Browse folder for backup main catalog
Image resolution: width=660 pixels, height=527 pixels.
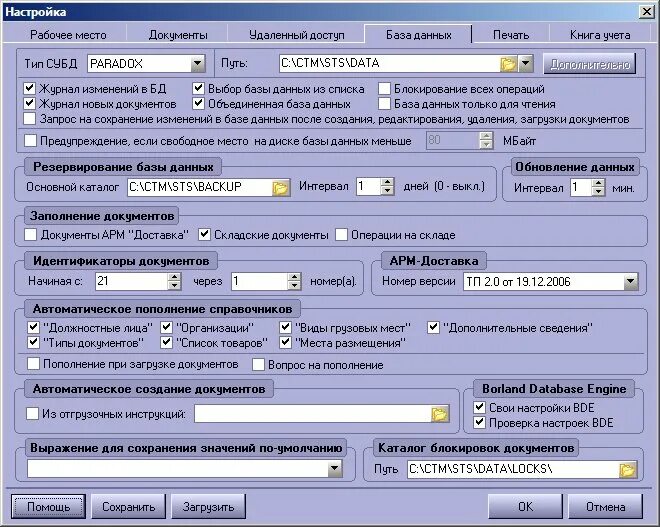(x=280, y=188)
